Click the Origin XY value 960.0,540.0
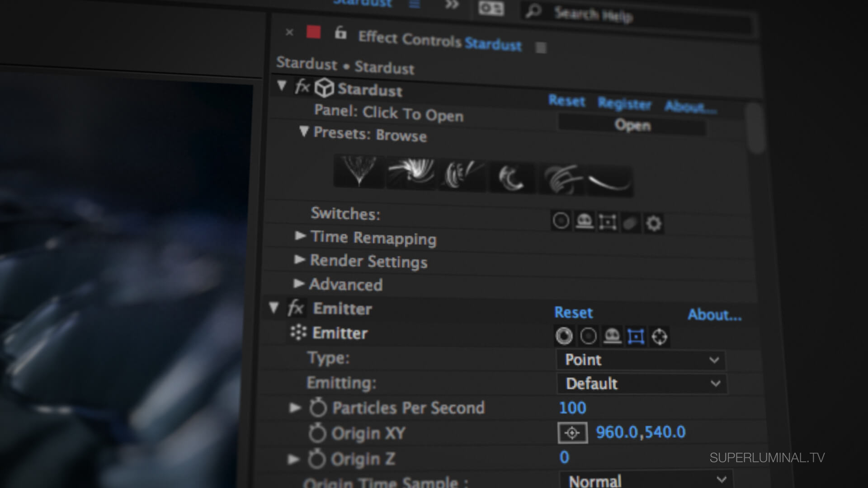 641,432
